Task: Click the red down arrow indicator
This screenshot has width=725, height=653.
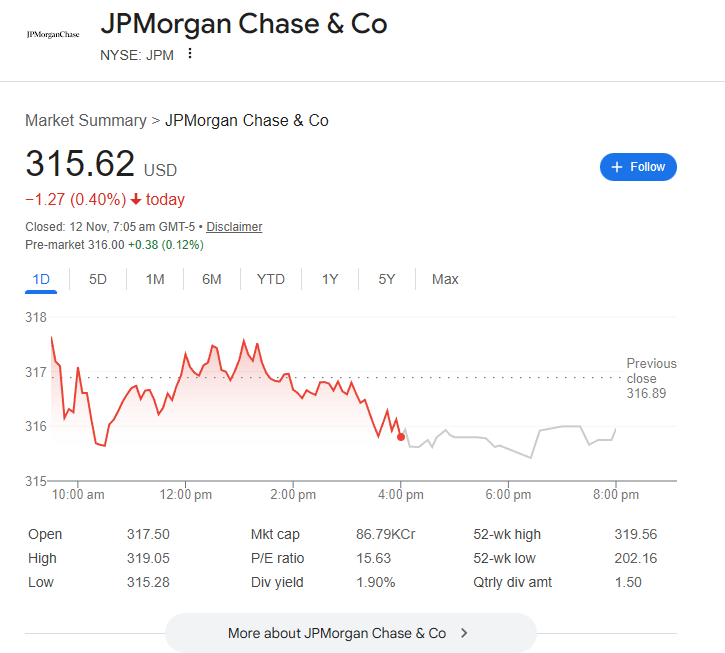Action: pyautogui.click(x=136, y=199)
